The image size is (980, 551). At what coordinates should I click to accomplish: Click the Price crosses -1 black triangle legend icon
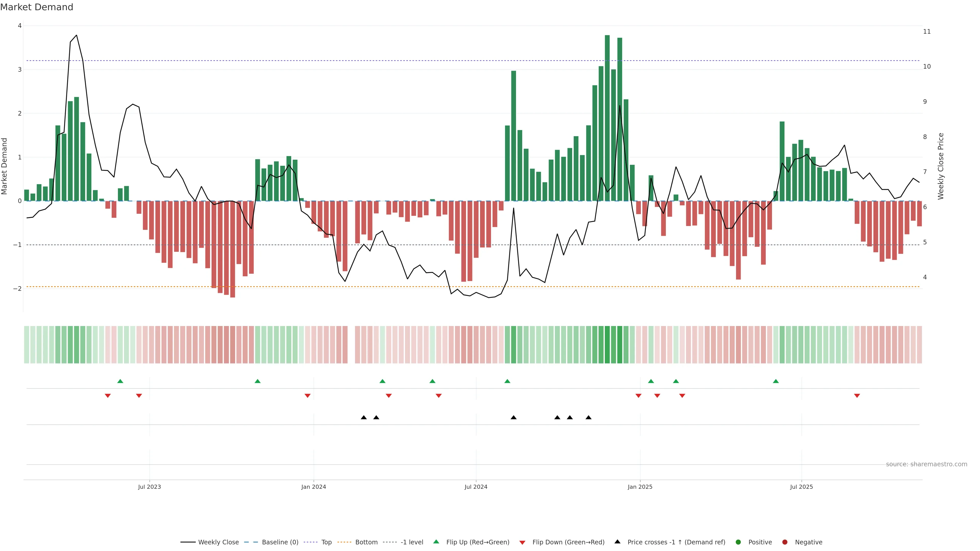click(617, 542)
